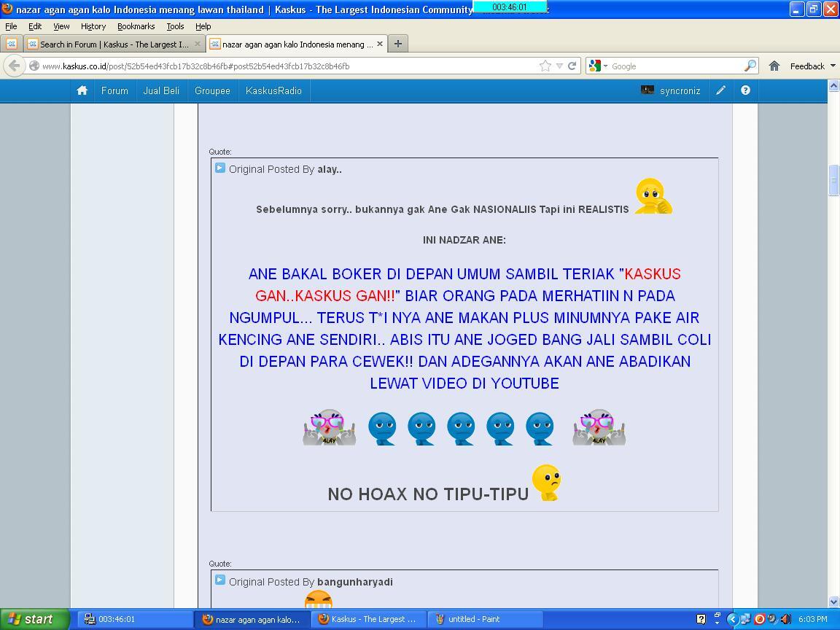The height and width of the screenshot is (630, 840).
Task: Click the Google search input field
Action: (676, 66)
